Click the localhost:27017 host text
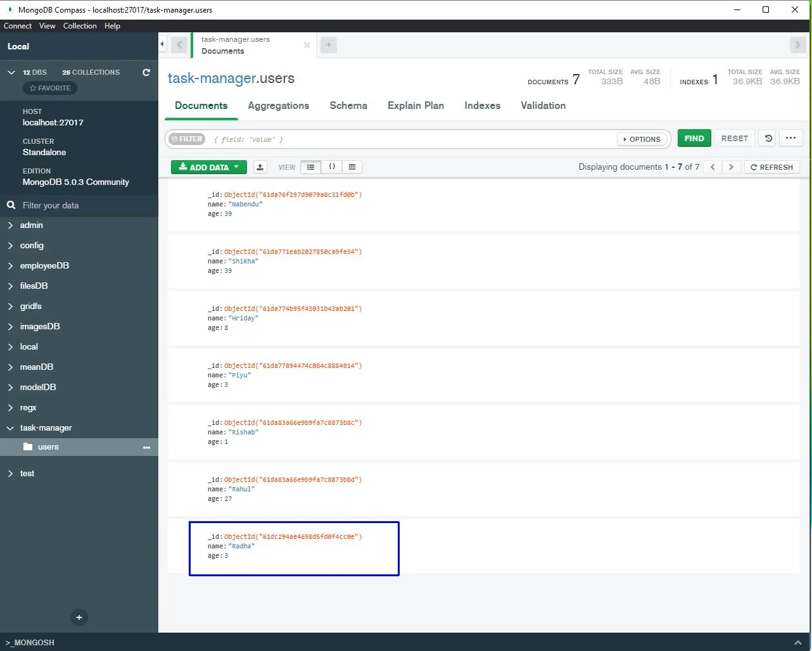 coord(53,123)
